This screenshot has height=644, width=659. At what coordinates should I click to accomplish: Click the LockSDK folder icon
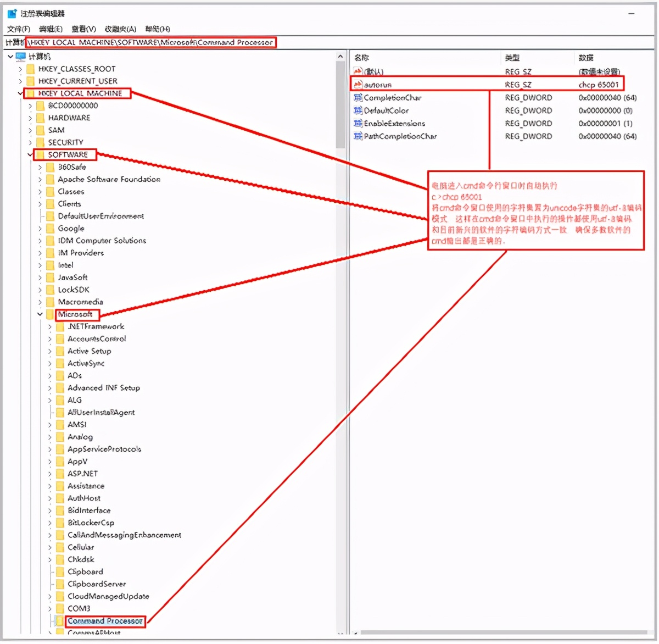[50, 290]
